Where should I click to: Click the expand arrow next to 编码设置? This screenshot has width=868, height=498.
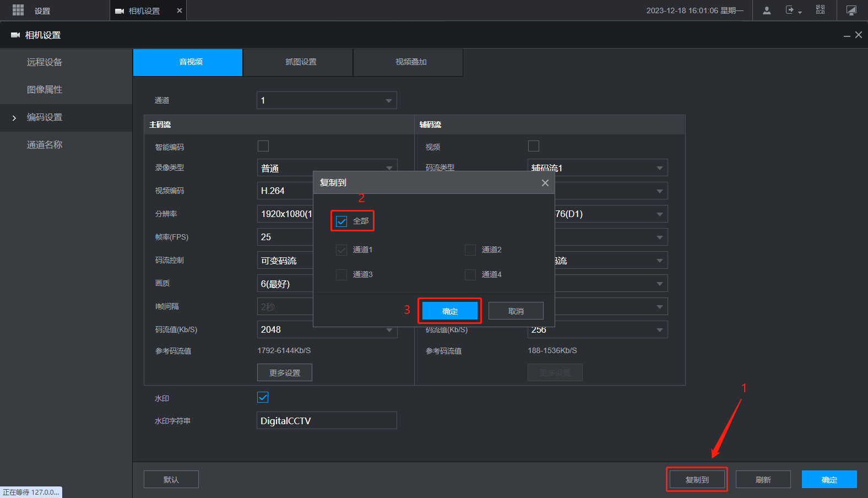tap(14, 118)
